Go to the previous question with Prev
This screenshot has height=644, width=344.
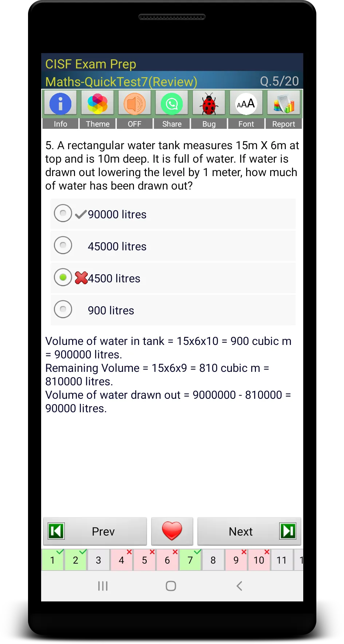(95, 531)
